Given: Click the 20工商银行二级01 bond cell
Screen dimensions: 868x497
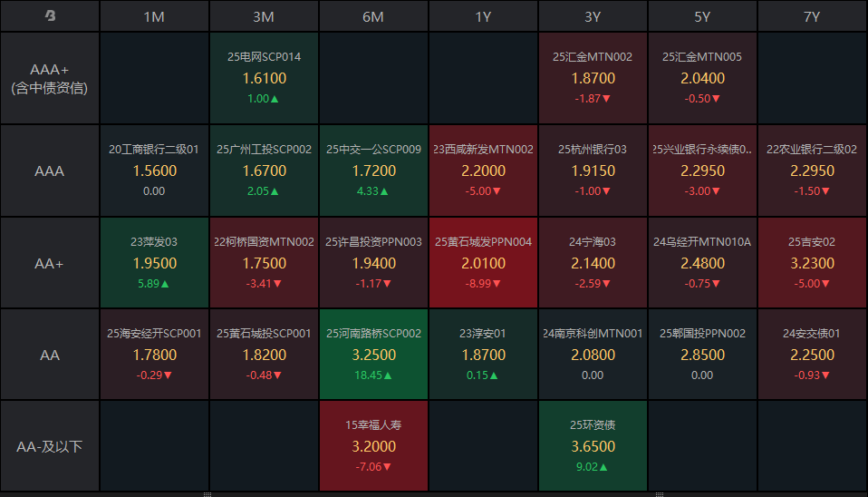Looking at the screenshot, I should [154, 171].
